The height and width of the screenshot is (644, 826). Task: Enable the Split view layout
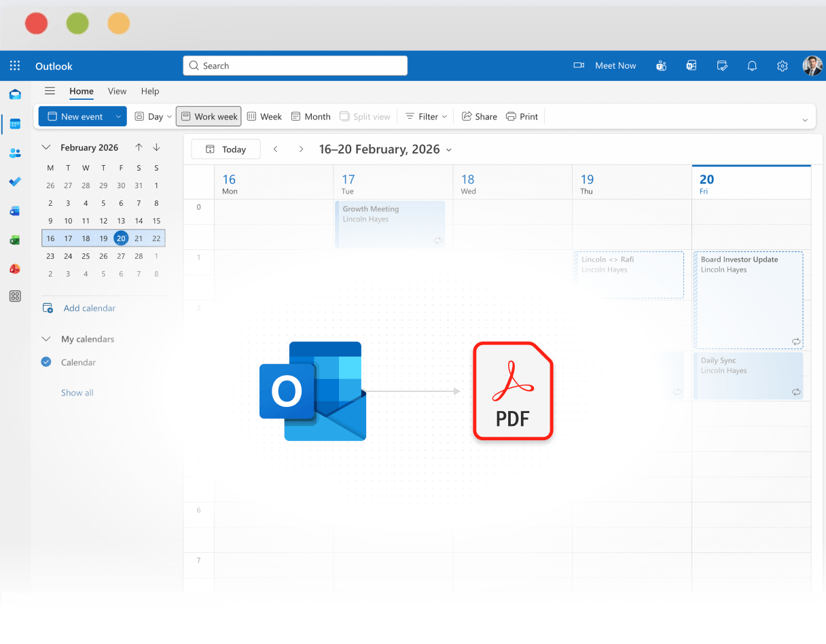pos(365,116)
